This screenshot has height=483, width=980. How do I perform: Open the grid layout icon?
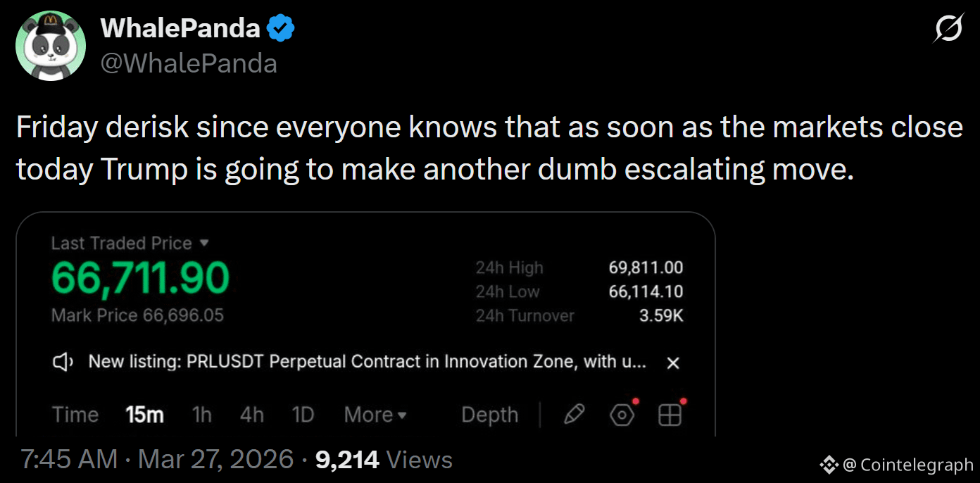coord(670,415)
